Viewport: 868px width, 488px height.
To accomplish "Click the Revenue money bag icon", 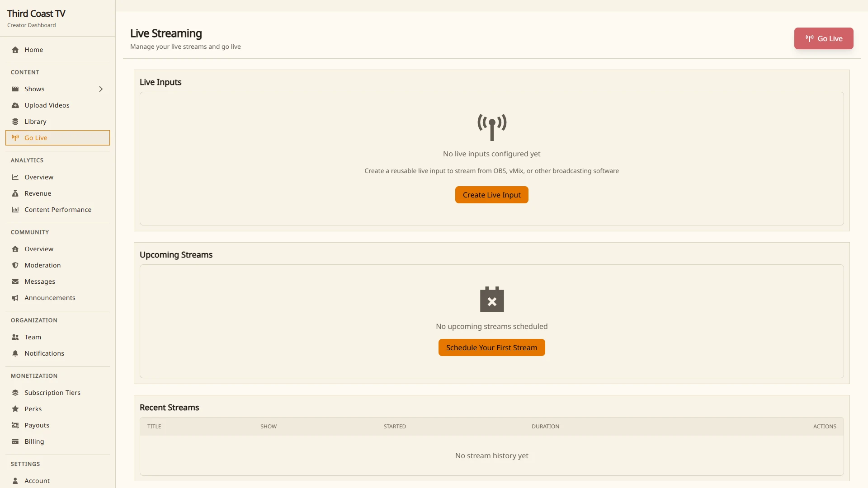I will (15, 193).
